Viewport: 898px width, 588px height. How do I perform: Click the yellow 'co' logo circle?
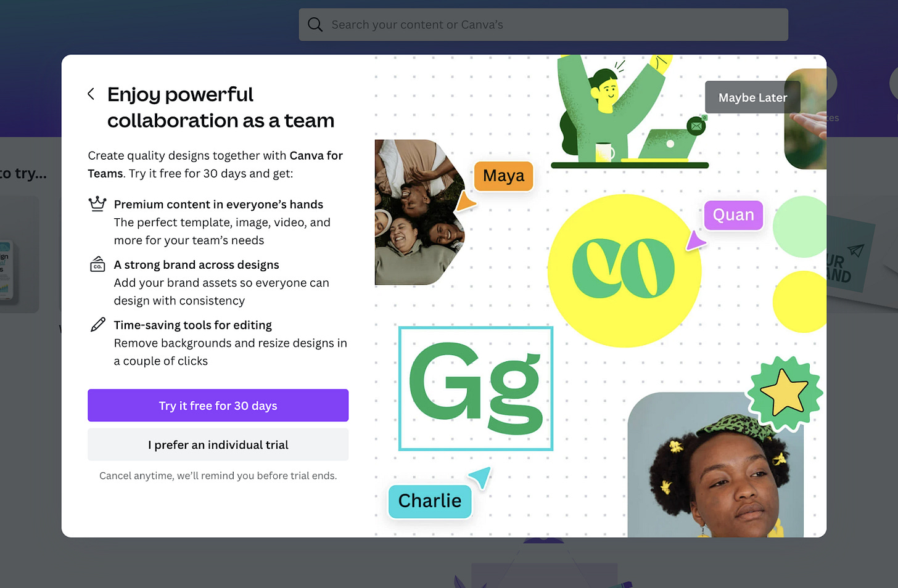pyautogui.click(x=624, y=271)
